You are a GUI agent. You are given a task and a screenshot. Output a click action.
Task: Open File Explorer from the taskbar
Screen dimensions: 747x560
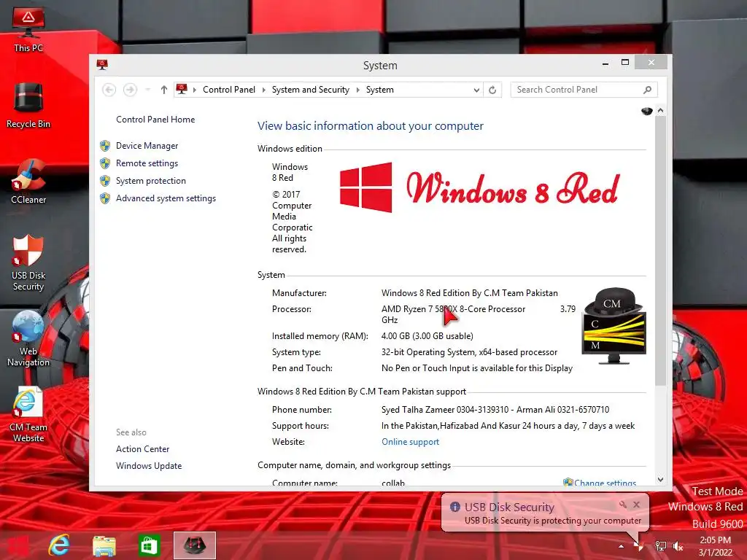pos(104,545)
